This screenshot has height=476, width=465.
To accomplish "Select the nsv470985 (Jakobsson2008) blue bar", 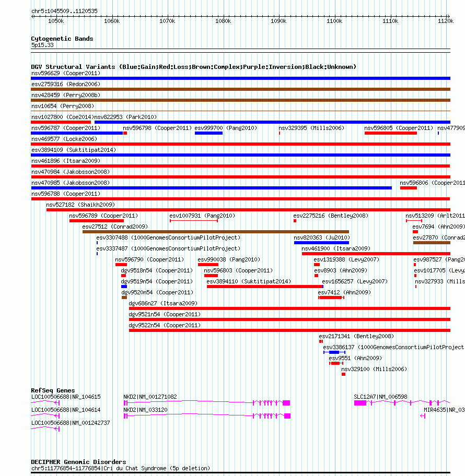I will pyautogui.click(x=211, y=188).
